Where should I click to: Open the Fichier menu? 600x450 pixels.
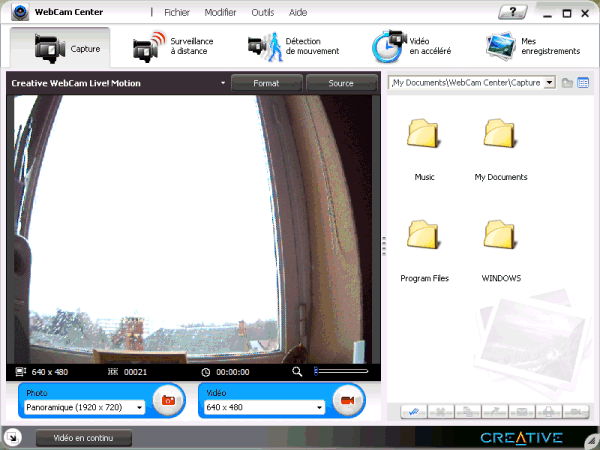(x=177, y=13)
